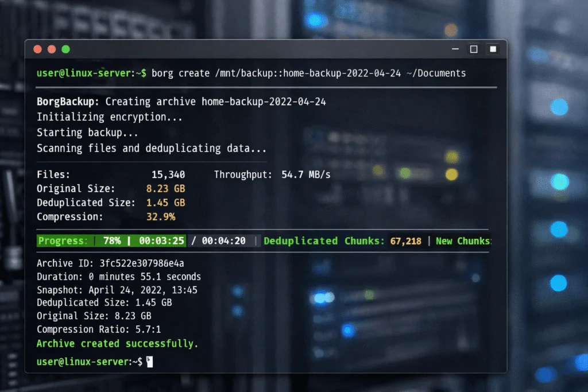Screen dimensions: 588x392
Task: Select the Deduplicated Chunks 67,218 value
Action: (x=406, y=240)
